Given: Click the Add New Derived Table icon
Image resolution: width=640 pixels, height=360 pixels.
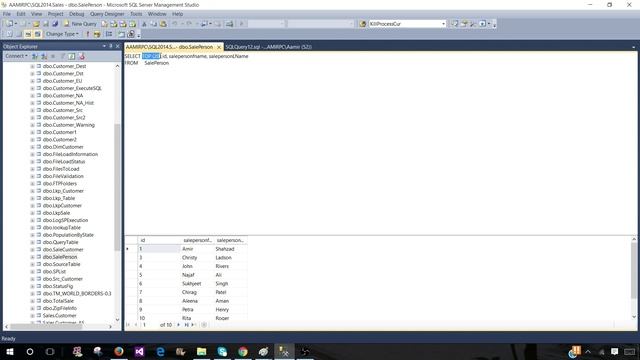Looking at the screenshot, I should click(x=131, y=34).
